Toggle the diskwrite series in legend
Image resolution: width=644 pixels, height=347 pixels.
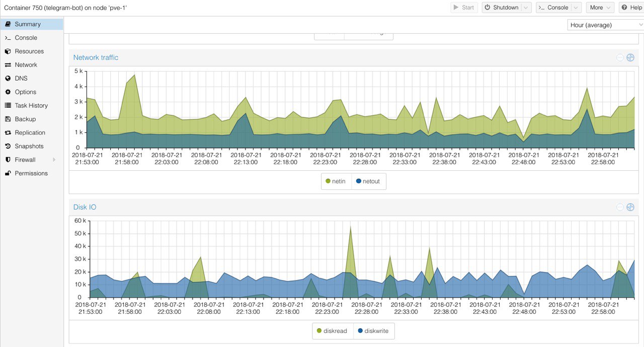pyautogui.click(x=373, y=331)
